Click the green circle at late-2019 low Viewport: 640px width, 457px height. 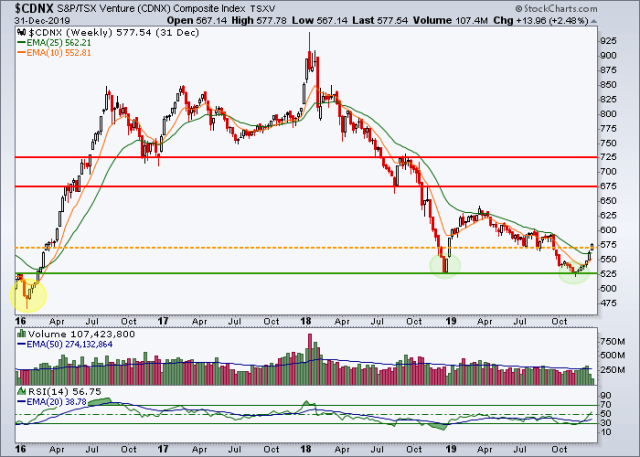573,270
